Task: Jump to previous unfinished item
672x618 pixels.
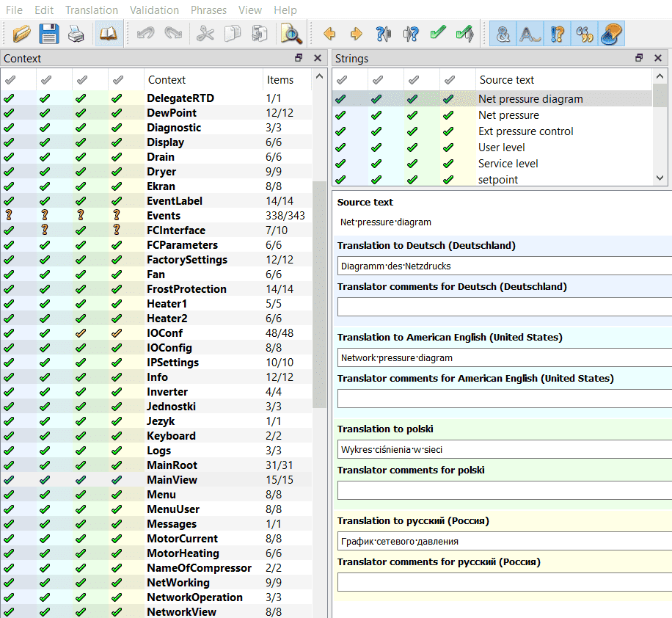Action: [x=384, y=34]
